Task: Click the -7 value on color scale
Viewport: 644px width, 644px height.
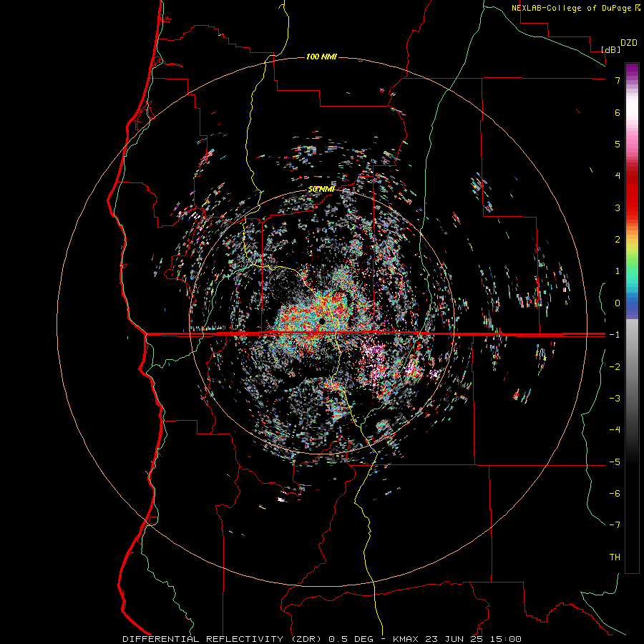Action: 615,525
